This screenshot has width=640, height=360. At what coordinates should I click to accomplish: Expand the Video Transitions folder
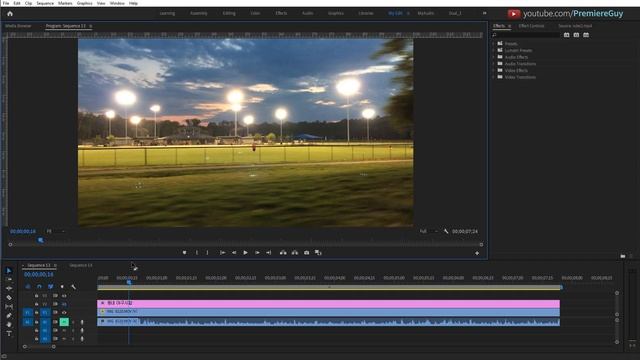[x=493, y=77]
